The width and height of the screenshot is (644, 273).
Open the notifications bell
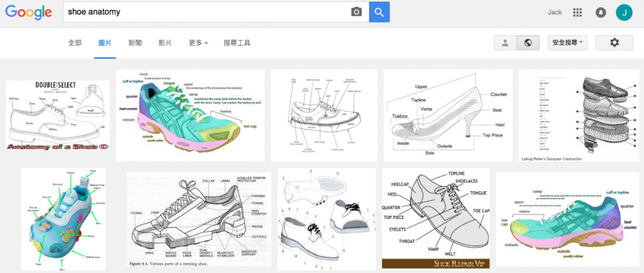(601, 13)
